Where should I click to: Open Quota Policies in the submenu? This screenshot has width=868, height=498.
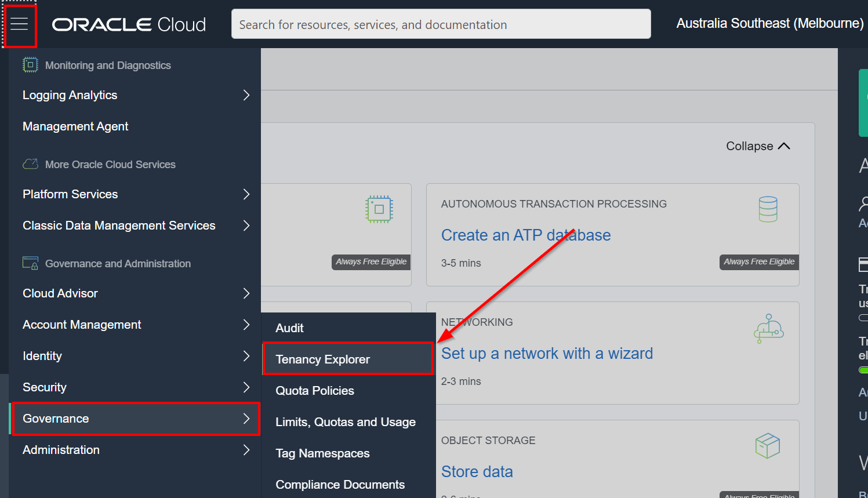point(315,391)
